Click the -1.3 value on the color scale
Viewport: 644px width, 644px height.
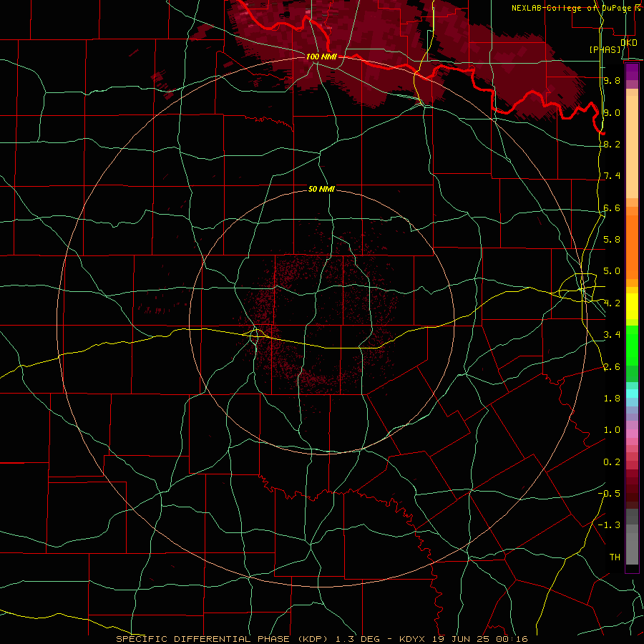[x=609, y=525]
